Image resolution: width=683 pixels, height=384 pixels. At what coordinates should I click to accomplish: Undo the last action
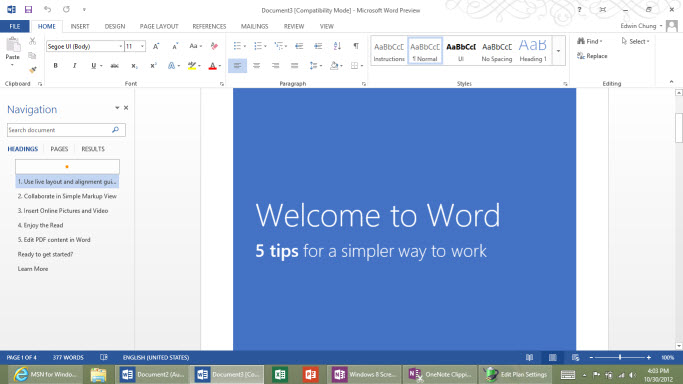point(47,9)
